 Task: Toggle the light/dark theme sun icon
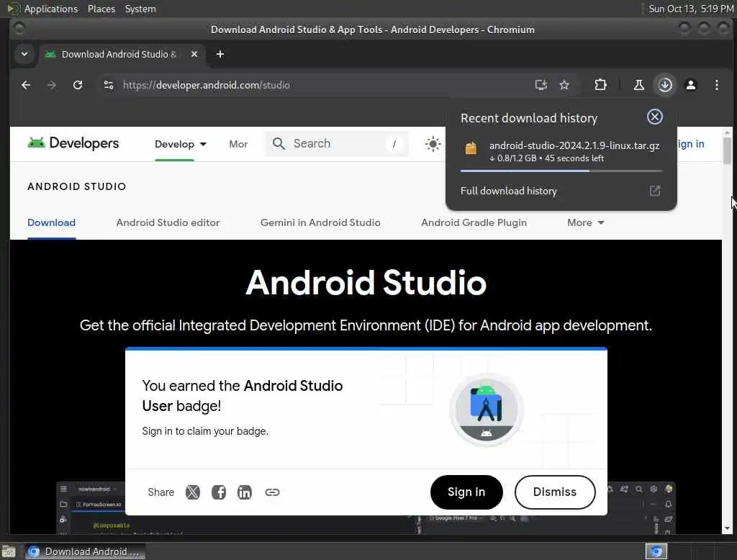point(433,144)
